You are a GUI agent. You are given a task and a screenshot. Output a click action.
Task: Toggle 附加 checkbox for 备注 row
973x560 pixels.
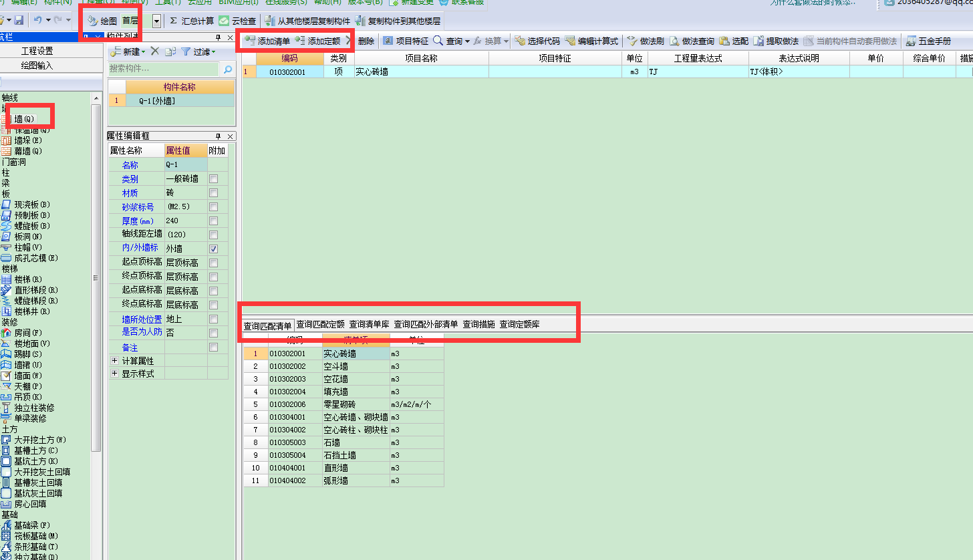[x=213, y=347]
